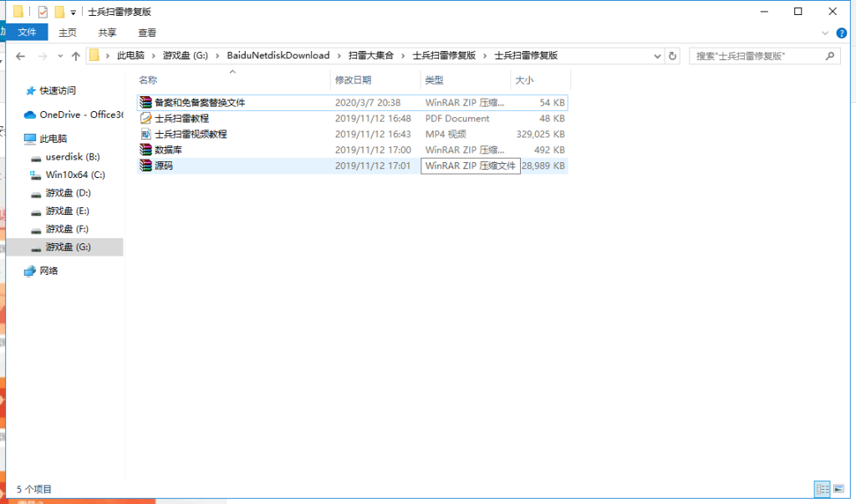The width and height of the screenshot is (856, 504).
Task: Click OneDrive cloud icon
Action: [30, 115]
